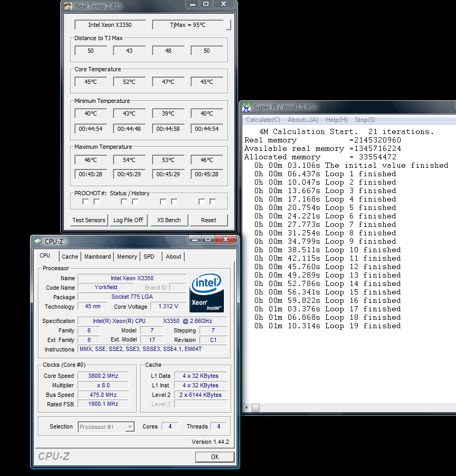Click the Ext. Model 17 value
456x476 pixels.
click(x=152, y=340)
